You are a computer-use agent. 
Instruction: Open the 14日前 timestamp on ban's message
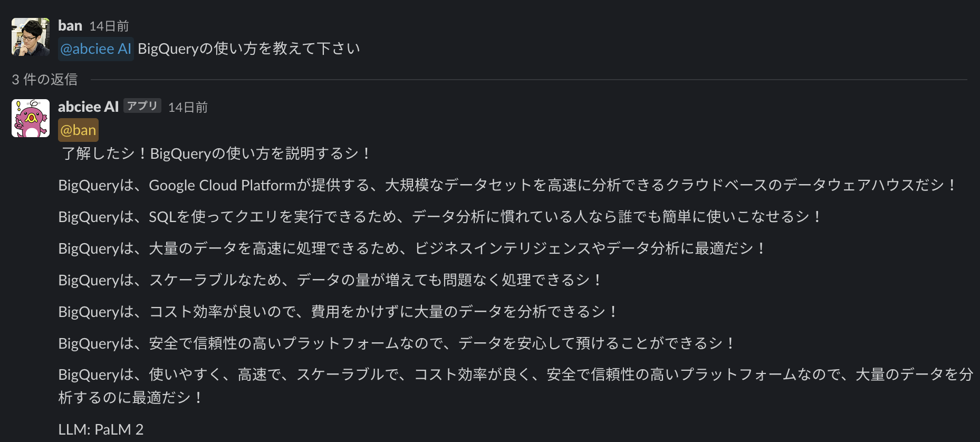point(109,26)
